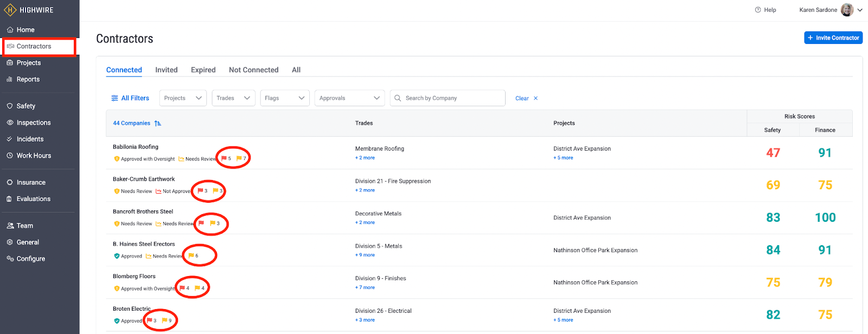Viewport: 868px width, 334px height.
Task: Go to Projects in the sidebar
Action: point(29,63)
